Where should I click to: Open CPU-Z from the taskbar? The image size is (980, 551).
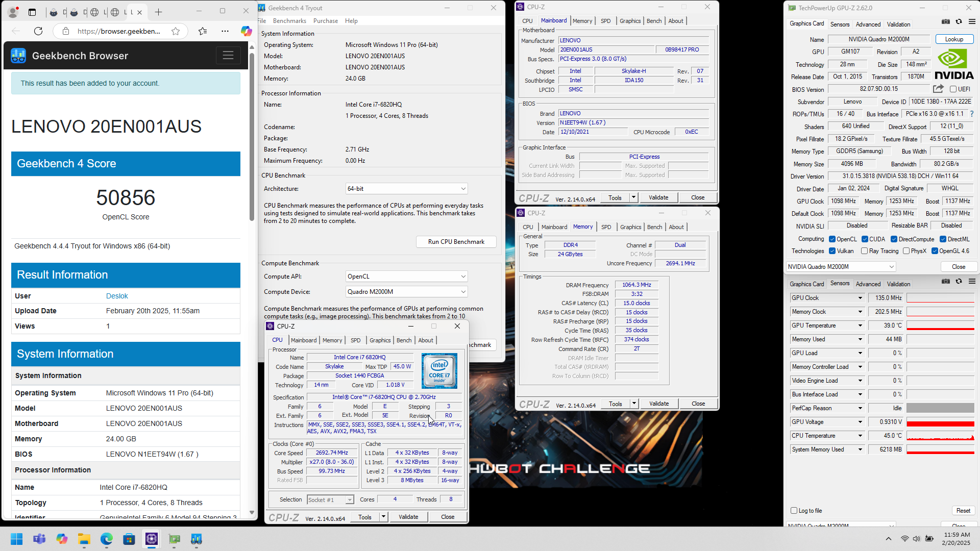click(x=152, y=539)
